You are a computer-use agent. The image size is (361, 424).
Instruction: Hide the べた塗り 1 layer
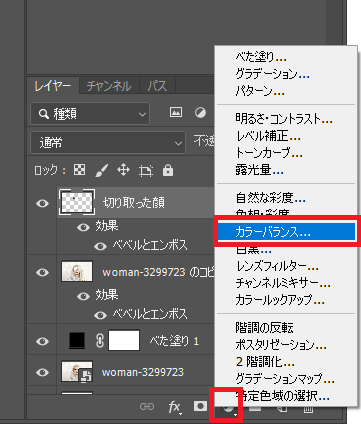point(42,341)
